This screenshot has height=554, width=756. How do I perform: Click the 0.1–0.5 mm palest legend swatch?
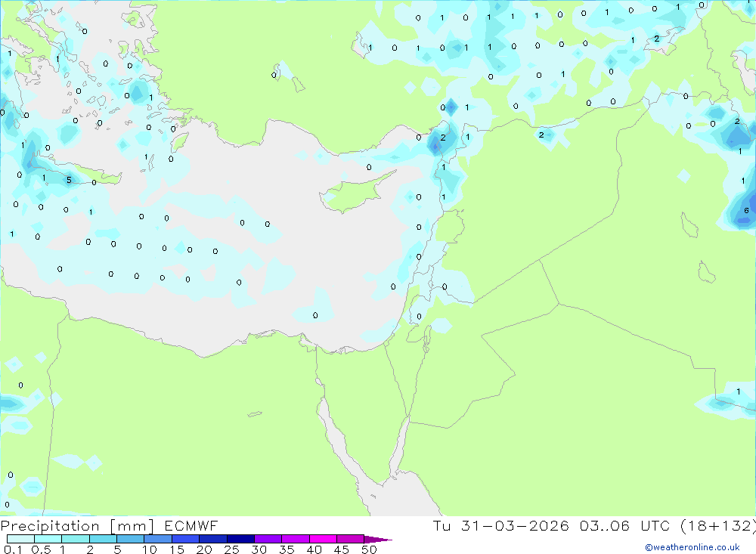click(20, 539)
